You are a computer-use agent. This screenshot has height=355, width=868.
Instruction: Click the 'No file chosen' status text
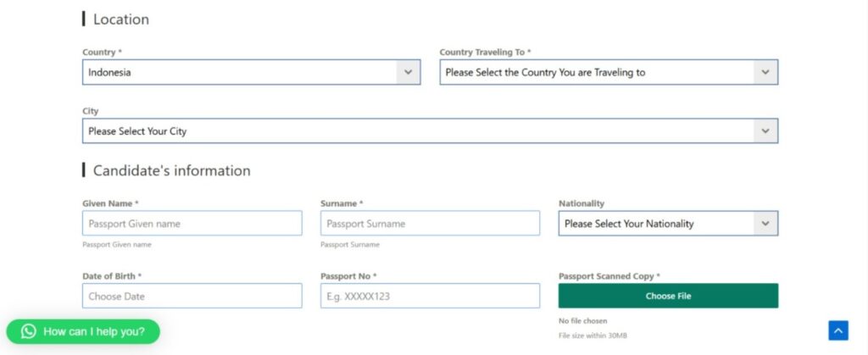(582, 321)
